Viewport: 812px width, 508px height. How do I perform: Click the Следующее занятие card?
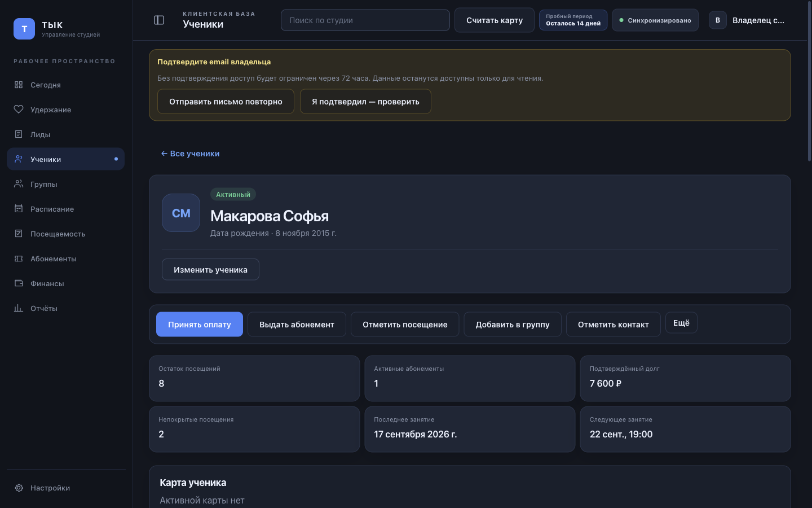pos(685,429)
